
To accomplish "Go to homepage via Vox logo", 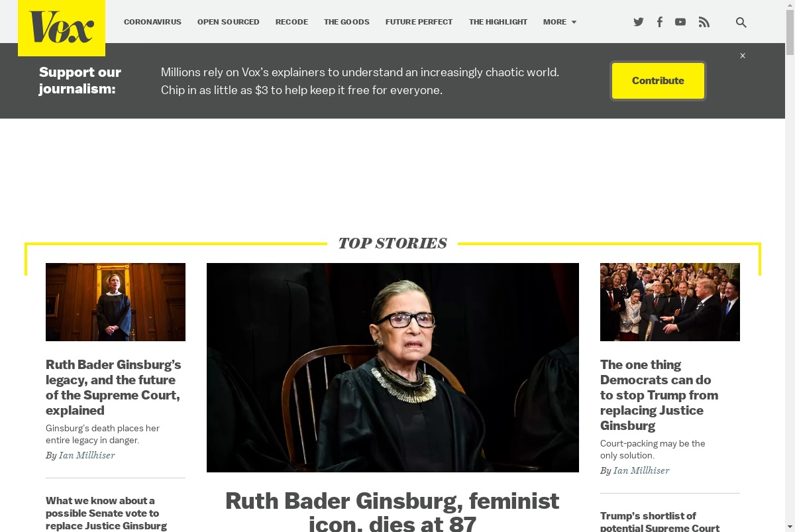I will tap(62, 28).
